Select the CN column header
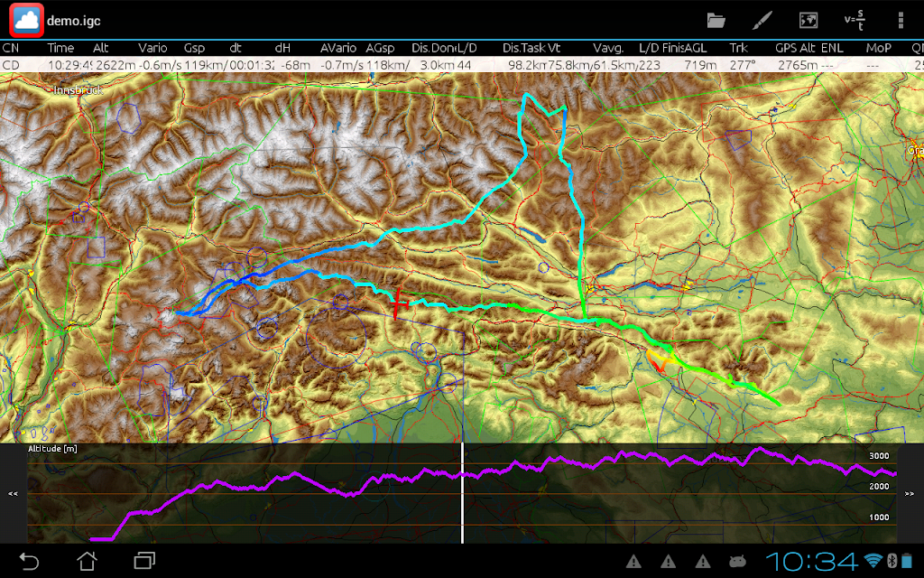The height and width of the screenshot is (578, 924). pyautogui.click(x=11, y=48)
